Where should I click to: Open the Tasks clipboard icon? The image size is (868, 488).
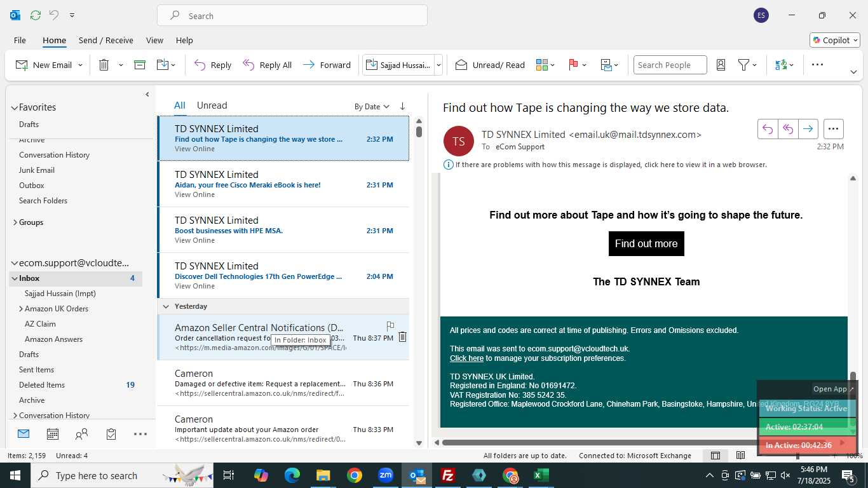(x=111, y=434)
